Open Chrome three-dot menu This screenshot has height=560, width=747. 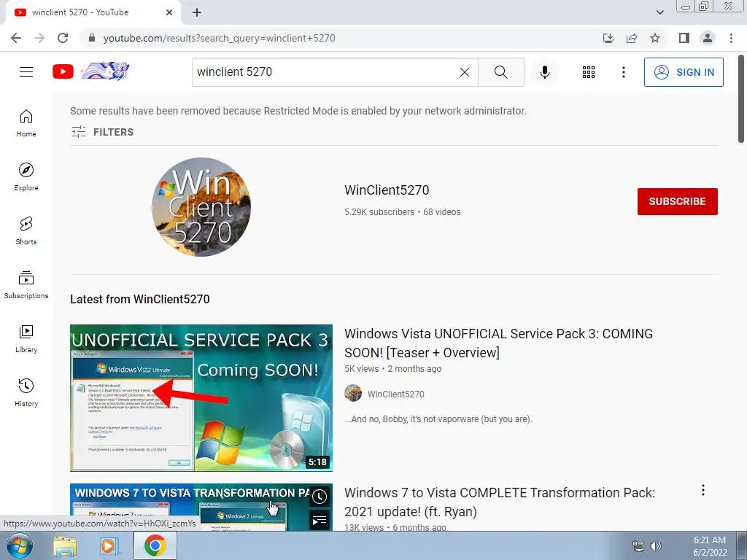coord(731,38)
